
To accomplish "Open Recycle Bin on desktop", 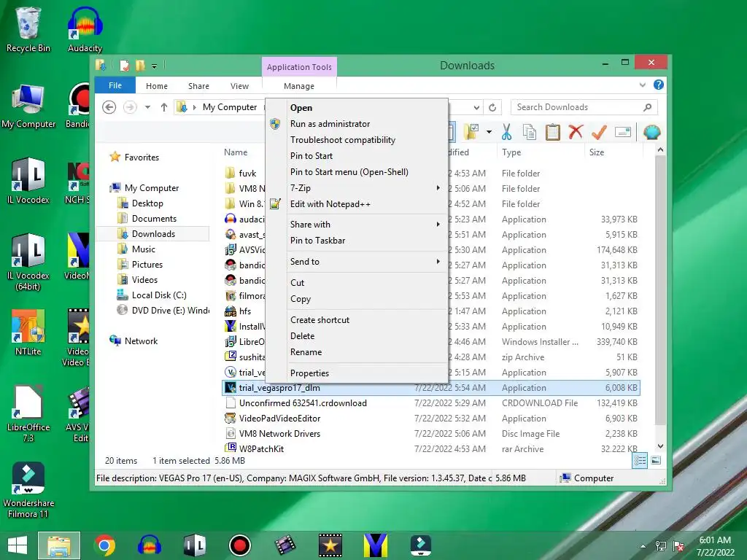I will [28, 29].
